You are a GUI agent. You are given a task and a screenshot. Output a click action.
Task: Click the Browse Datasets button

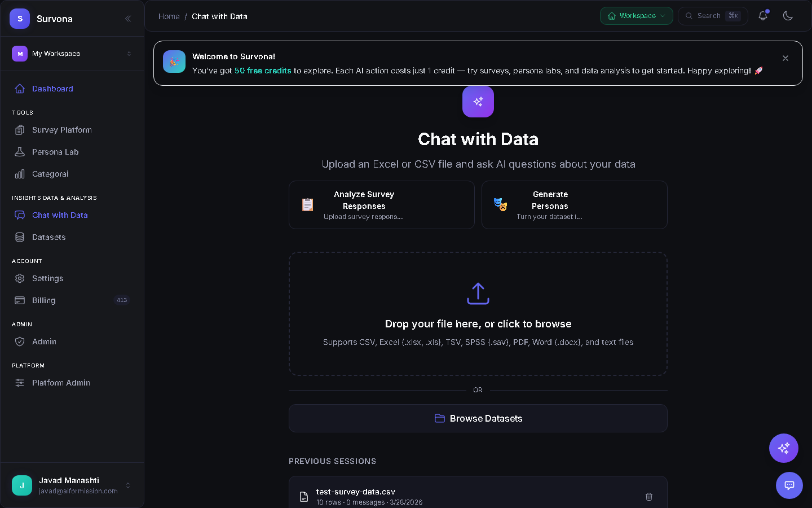point(478,418)
